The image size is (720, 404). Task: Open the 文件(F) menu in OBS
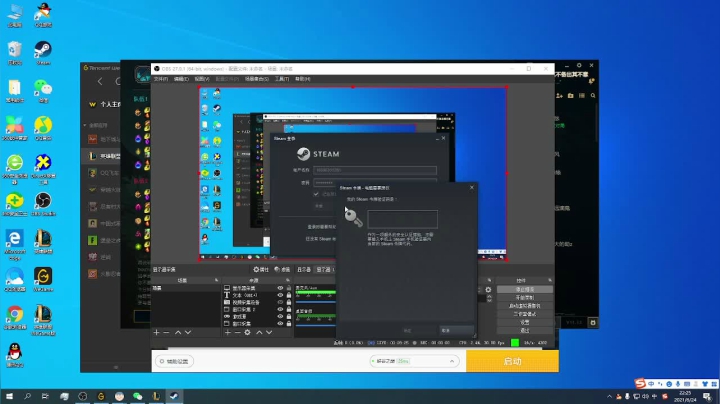(x=161, y=79)
